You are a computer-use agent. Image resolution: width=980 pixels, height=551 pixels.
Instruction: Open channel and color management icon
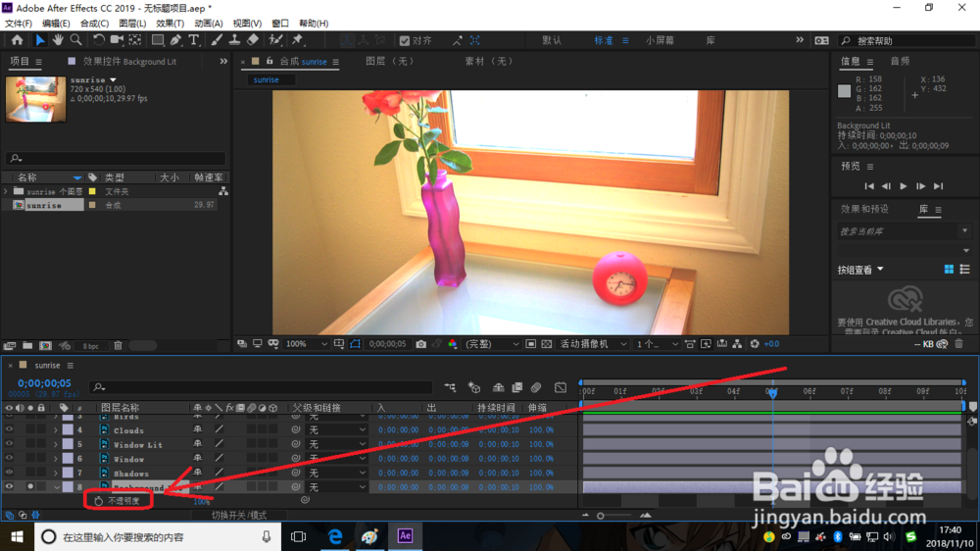[453, 344]
